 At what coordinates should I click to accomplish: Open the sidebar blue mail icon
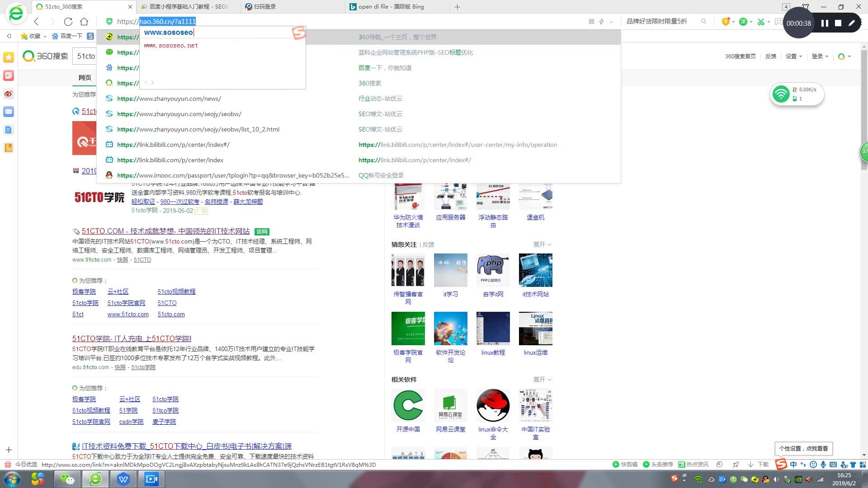pyautogui.click(x=9, y=112)
